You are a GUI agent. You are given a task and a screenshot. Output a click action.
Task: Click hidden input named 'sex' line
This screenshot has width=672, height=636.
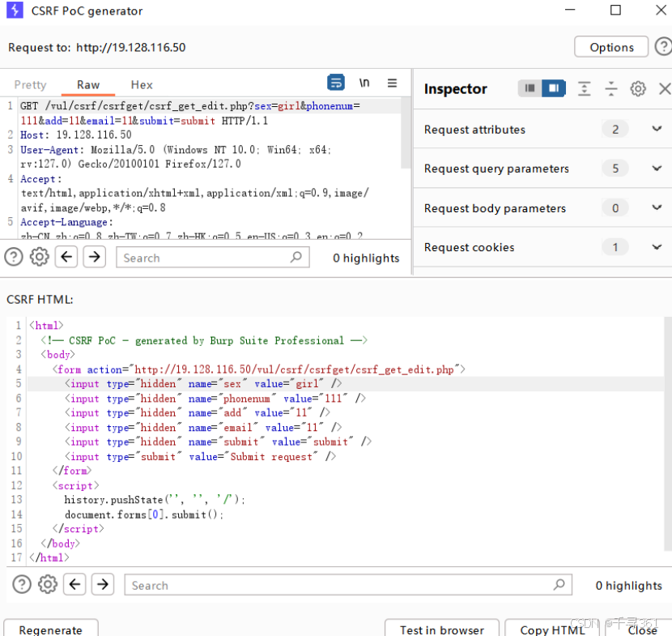[x=203, y=384]
